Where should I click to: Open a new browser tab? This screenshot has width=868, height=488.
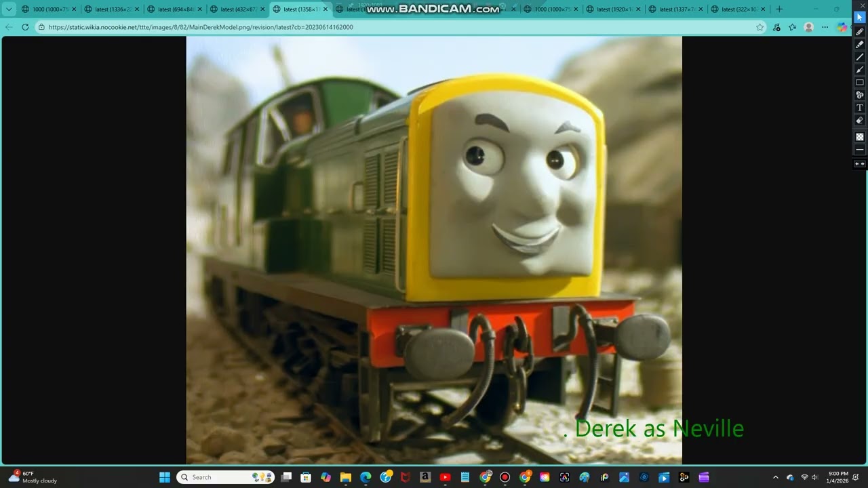(778, 9)
